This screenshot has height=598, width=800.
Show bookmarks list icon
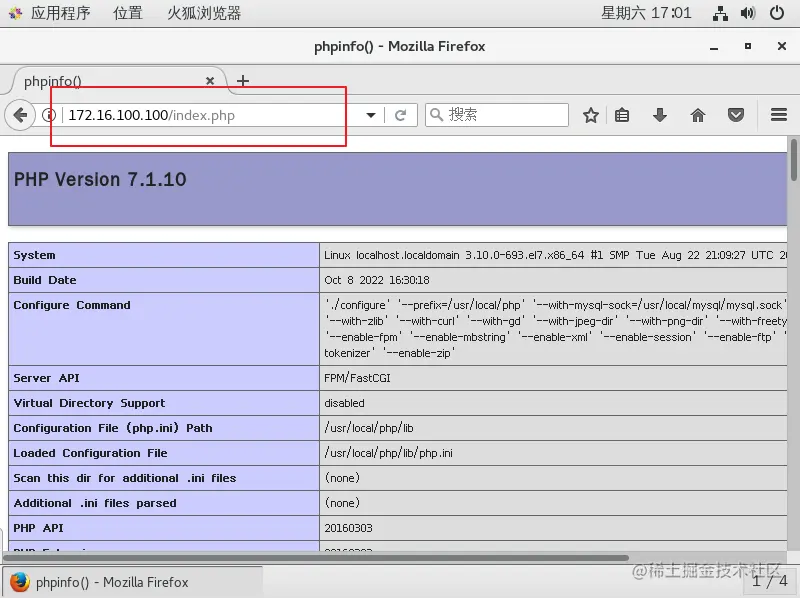coord(621,115)
